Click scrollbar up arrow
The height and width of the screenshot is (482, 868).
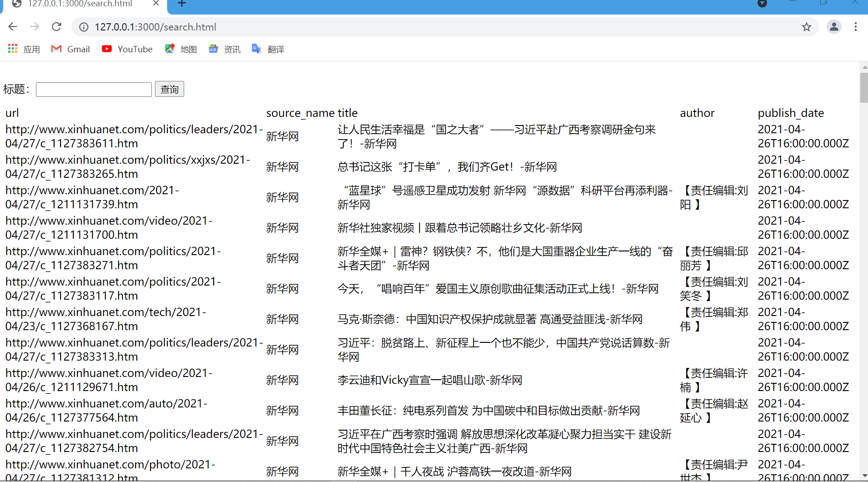pyautogui.click(x=864, y=67)
